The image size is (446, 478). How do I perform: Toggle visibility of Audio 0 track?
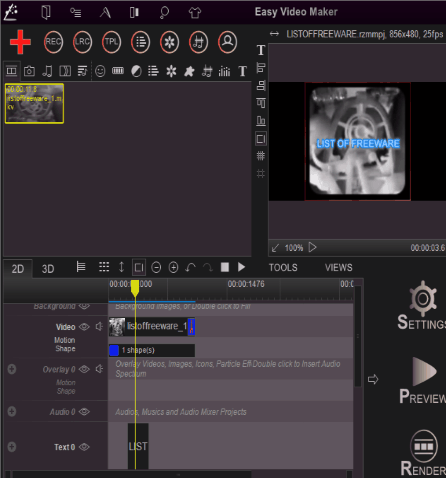coord(84,412)
